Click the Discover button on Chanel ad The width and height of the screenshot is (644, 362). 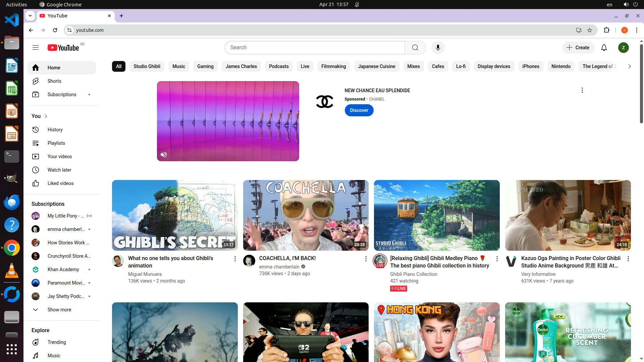[x=359, y=110]
